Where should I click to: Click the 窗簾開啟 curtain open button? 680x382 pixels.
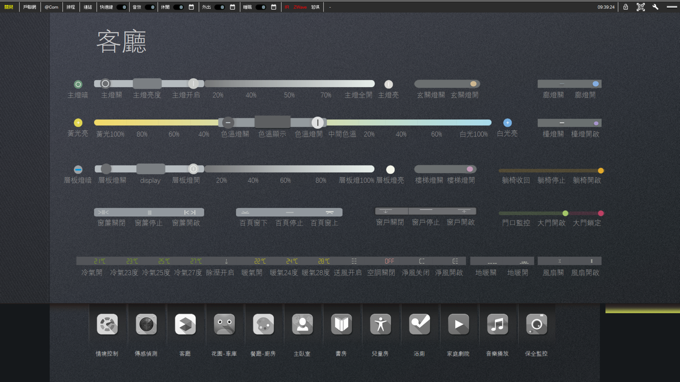(x=190, y=212)
